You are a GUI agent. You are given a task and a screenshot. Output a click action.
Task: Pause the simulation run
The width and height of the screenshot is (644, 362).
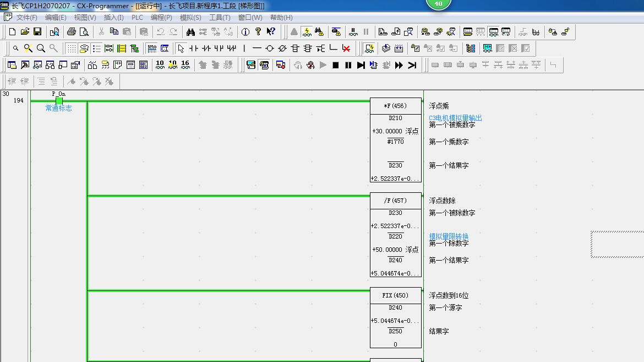coord(348,65)
